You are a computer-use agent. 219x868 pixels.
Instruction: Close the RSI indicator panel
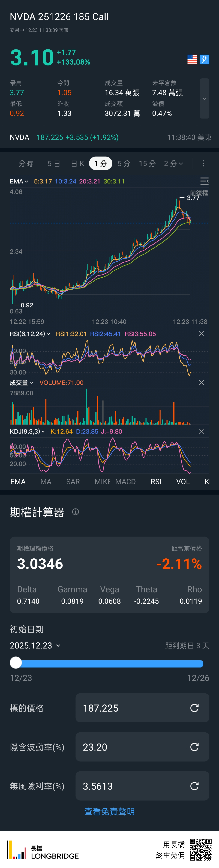click(201, 334)
